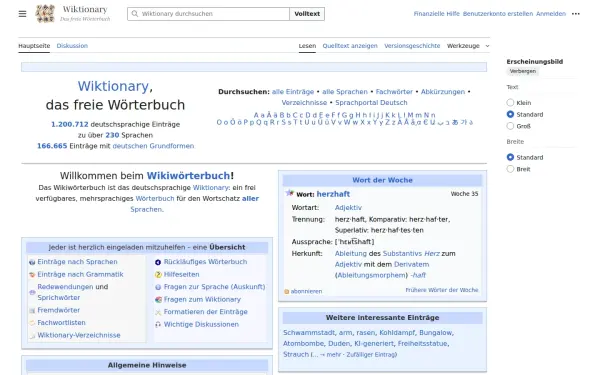Viewport: 600px width, 375px height.
Task: Open Rückläufiges Wörterbuch link
Action: point(205,262)
